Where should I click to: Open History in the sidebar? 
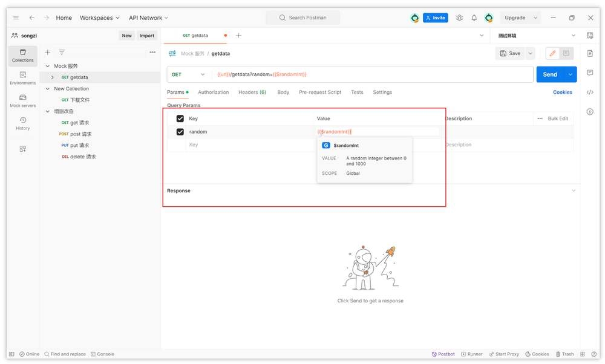(23, 123)
